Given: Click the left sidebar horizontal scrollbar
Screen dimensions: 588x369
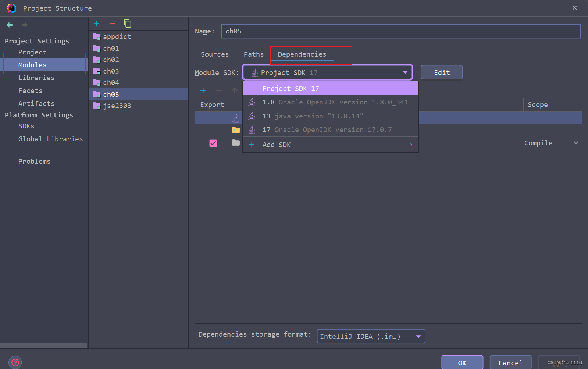Looking at the screenshot, I should coord(44,345).
